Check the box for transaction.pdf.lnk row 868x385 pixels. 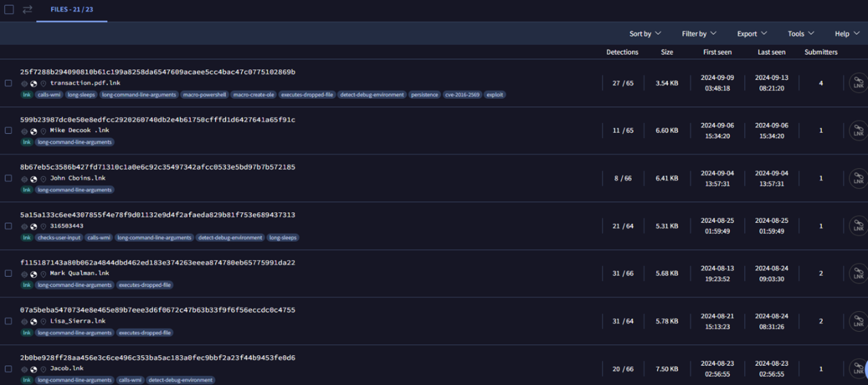tap(8, 83)
